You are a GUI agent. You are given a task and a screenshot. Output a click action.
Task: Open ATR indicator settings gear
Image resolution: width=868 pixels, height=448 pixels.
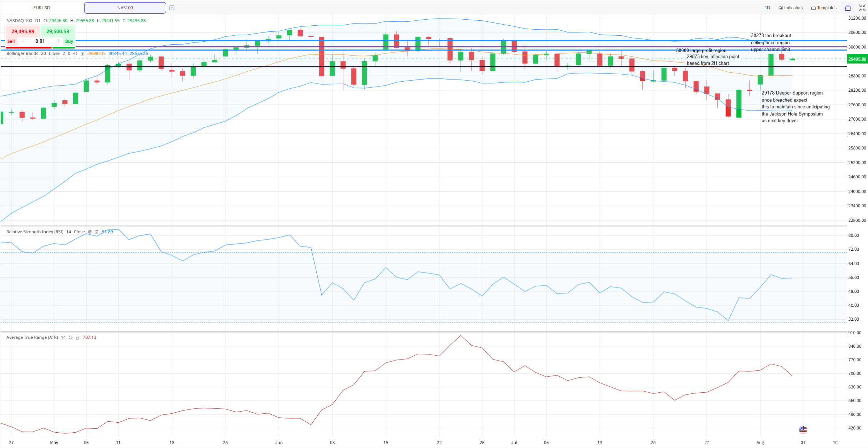[71, 337]
